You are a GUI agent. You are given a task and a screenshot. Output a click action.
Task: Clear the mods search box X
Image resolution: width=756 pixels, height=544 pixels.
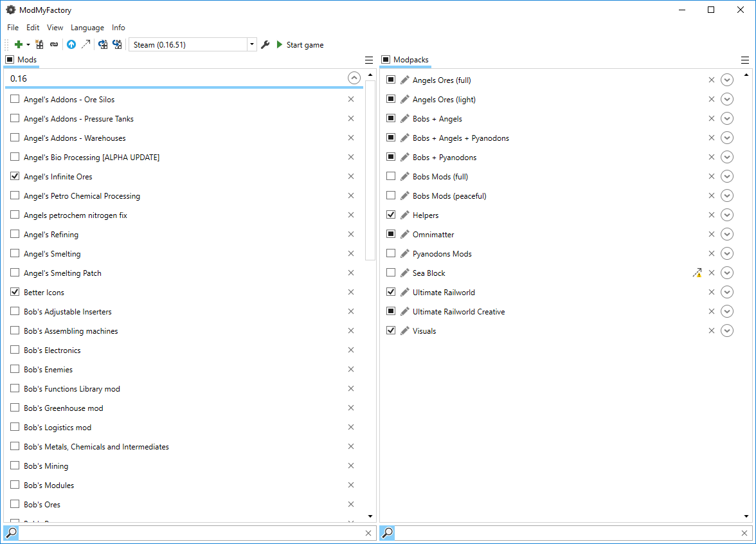point(368,533)
